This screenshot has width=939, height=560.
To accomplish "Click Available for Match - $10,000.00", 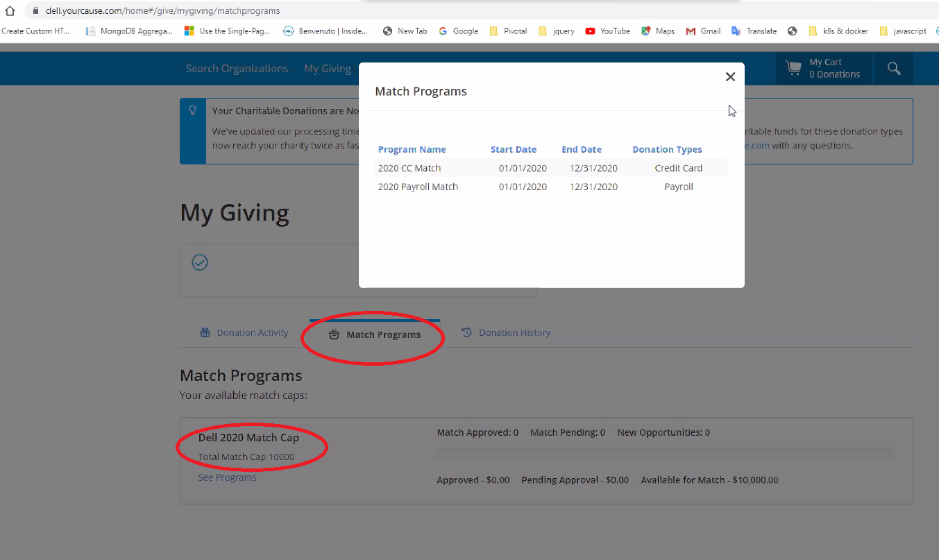I will pos(709,480).
